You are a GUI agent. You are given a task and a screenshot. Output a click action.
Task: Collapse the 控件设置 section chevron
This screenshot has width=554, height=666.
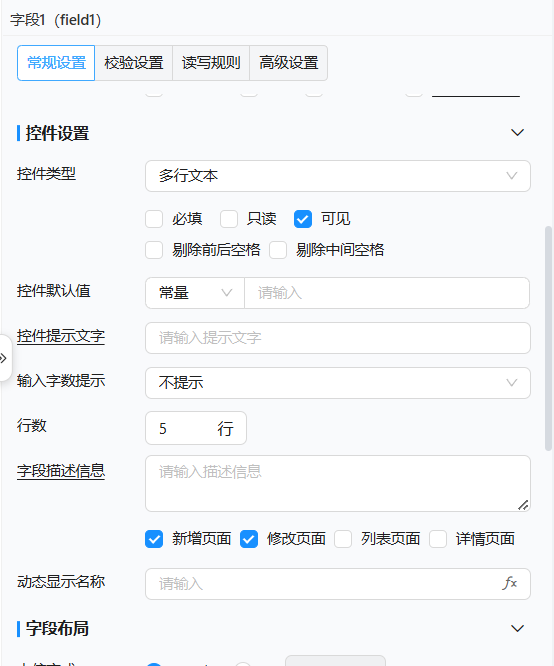click(x=517, y=133)
